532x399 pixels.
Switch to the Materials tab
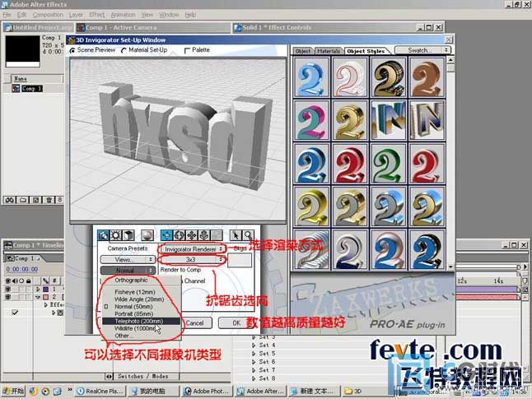(328, 51)
